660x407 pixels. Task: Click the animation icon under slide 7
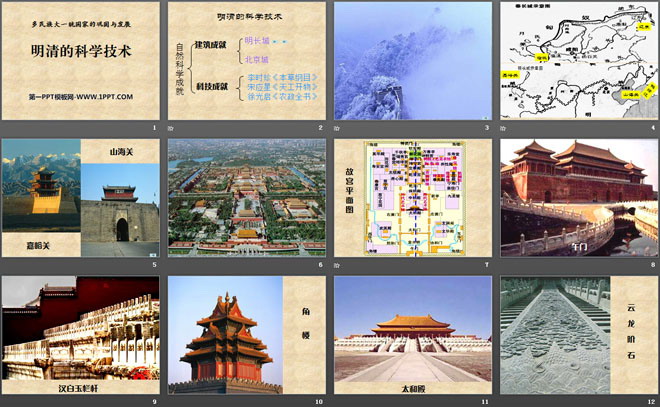337,265
